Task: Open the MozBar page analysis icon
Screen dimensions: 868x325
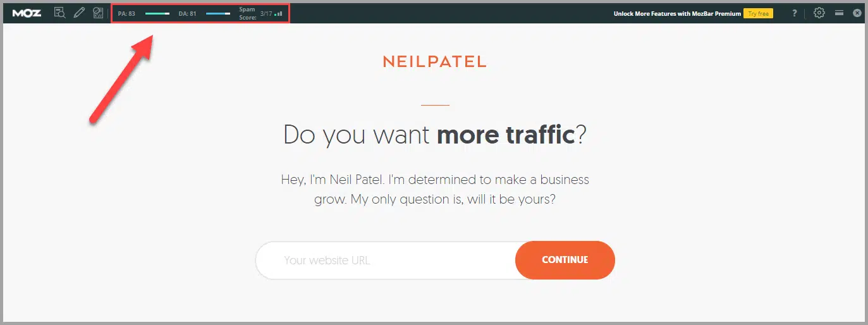Action: 60,13
